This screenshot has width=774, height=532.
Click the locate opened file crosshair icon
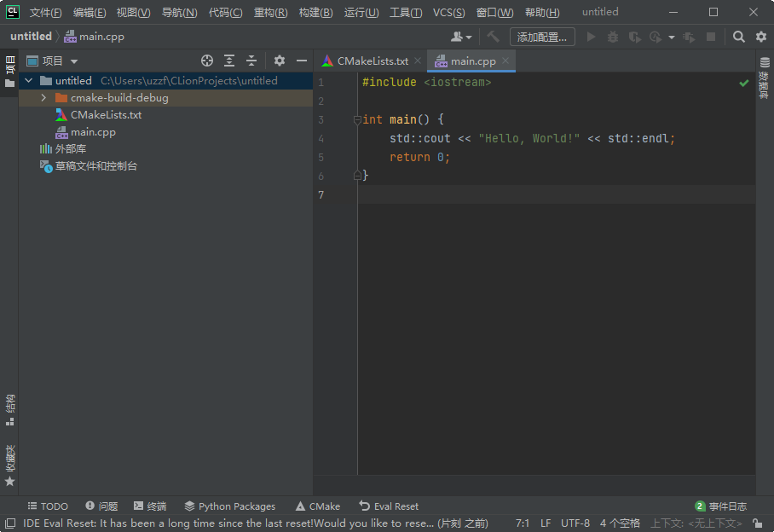pos(207,61)
